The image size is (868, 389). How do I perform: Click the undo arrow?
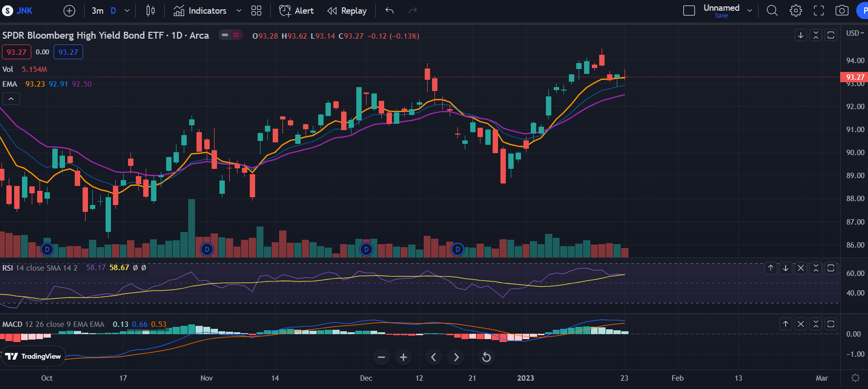click(x=390, y=11)
